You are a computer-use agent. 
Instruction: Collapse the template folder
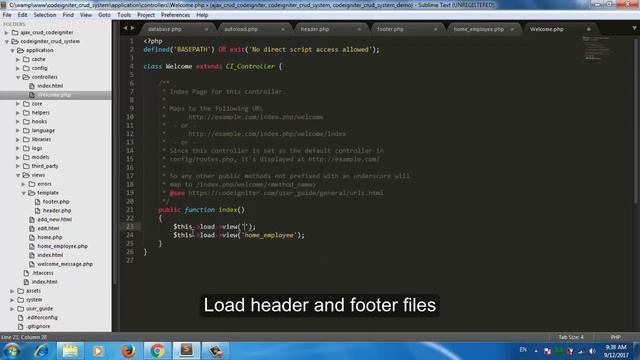click(x=24, y=193)
